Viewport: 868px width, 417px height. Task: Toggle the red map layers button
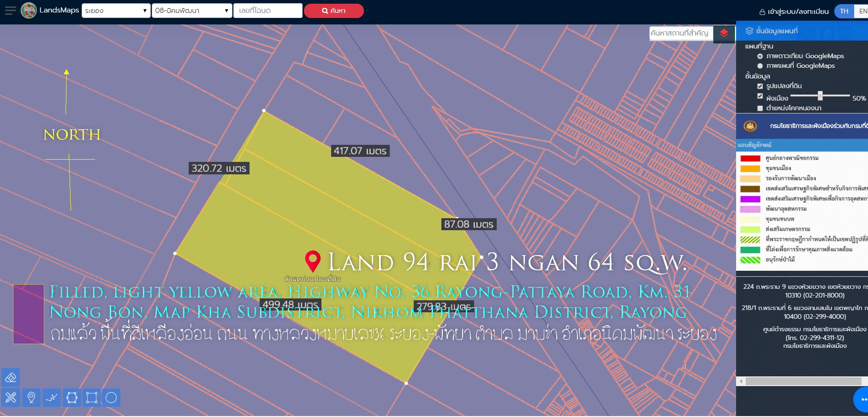pos(724,33)
